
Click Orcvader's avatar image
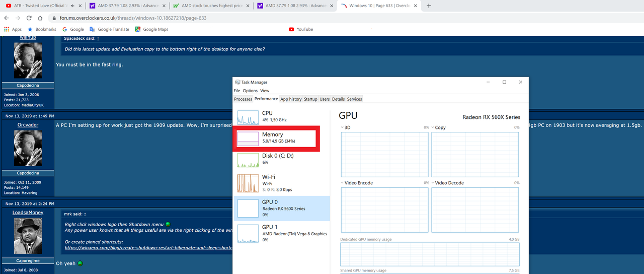(28, 148)
